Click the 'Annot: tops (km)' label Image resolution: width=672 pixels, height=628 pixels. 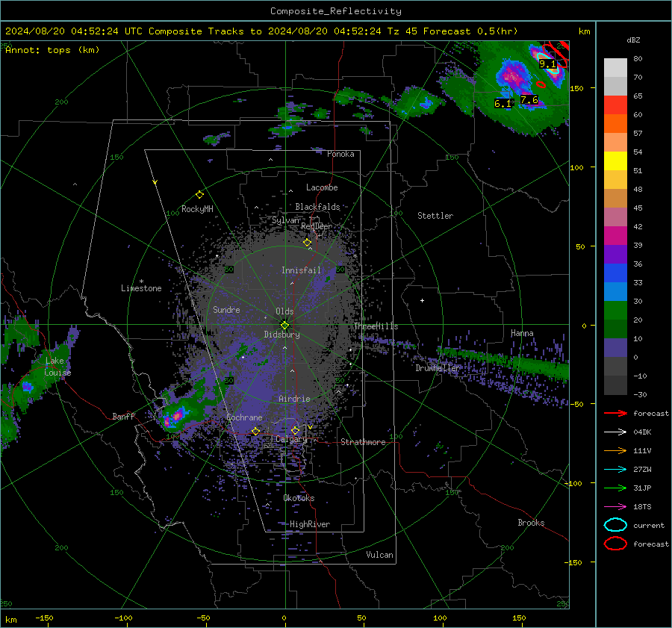[x=52, y=50]
